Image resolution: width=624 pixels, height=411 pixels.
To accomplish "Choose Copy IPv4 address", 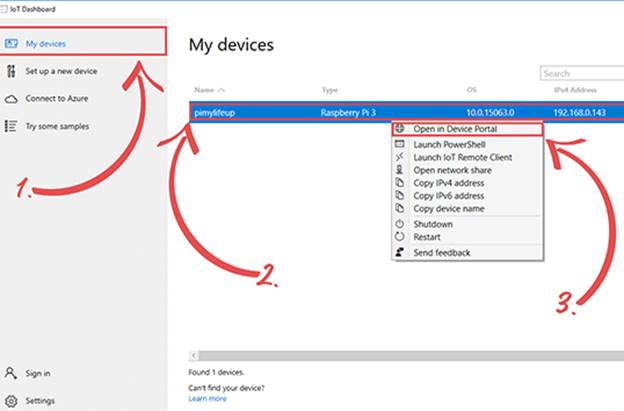I will (x=450, y=183).
